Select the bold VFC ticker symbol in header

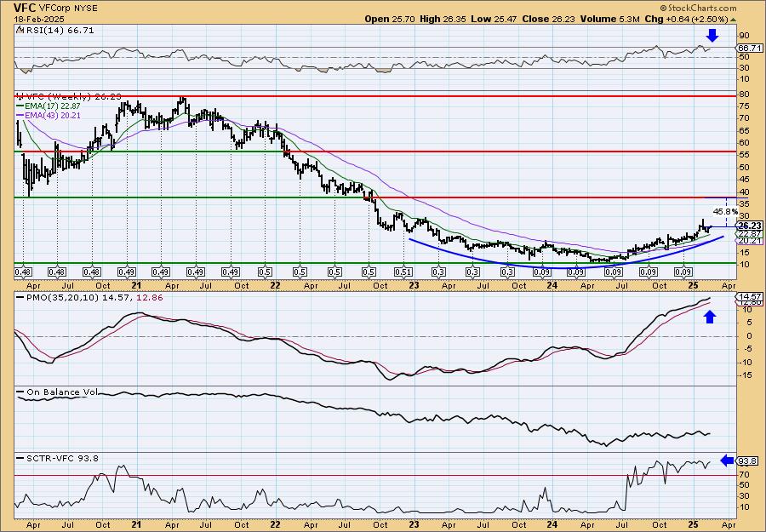coord(24,8)
